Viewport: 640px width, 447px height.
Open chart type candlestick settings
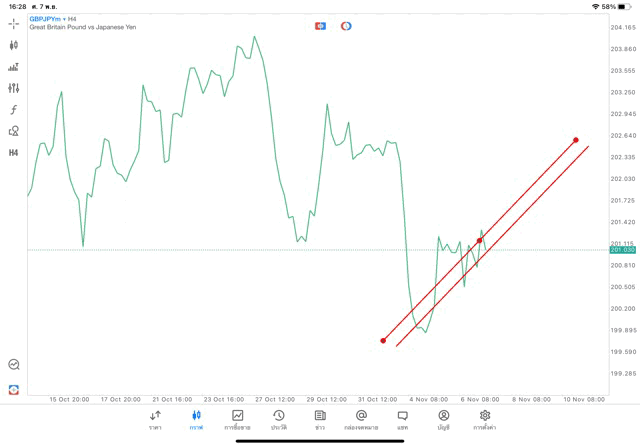coord(14,45)
